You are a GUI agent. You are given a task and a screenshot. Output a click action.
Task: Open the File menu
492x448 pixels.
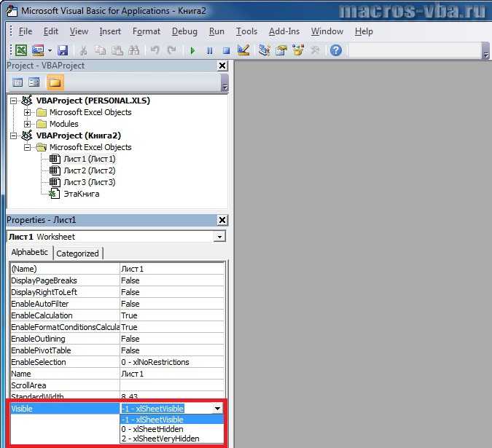[x=26, y=31]
